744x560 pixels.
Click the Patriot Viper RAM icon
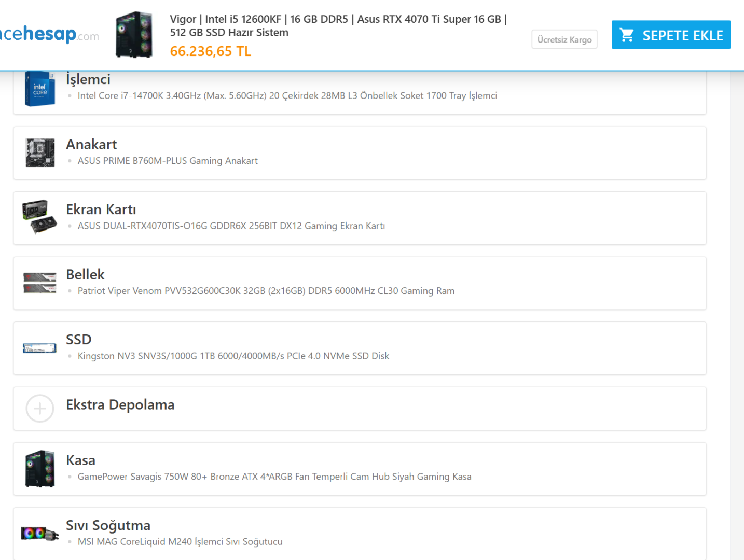(x=40, y=283)
